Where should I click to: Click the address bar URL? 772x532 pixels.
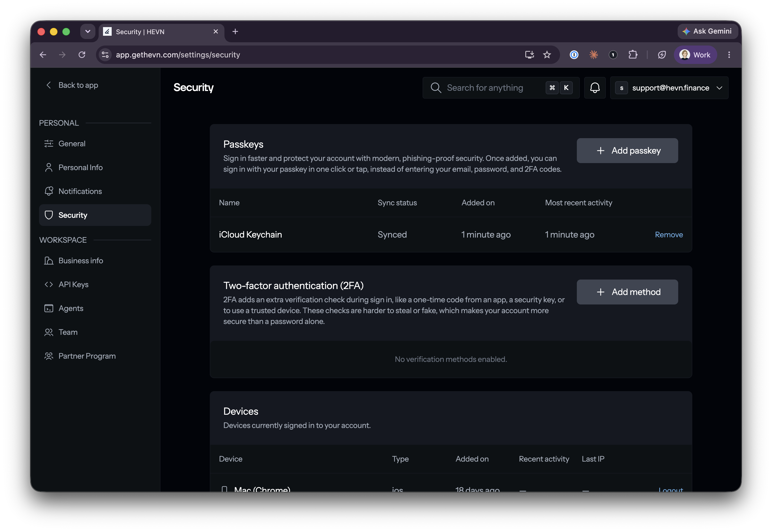[x=178, y=55]
